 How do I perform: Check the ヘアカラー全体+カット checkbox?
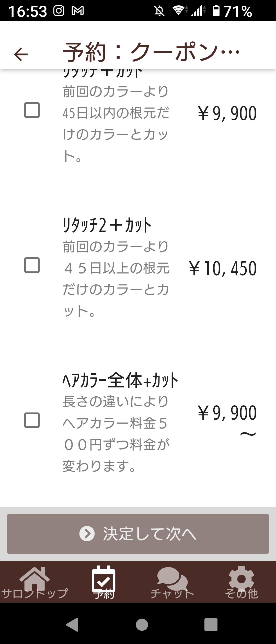[x=32, y=420]
